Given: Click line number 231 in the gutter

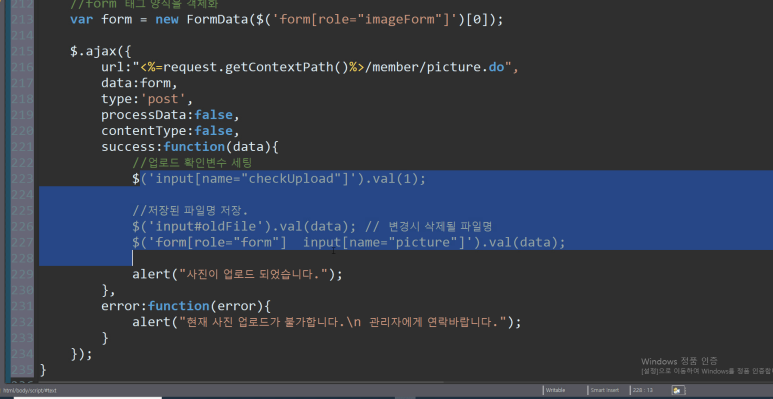Looking at the screenshot, I should tap(22, 306).
